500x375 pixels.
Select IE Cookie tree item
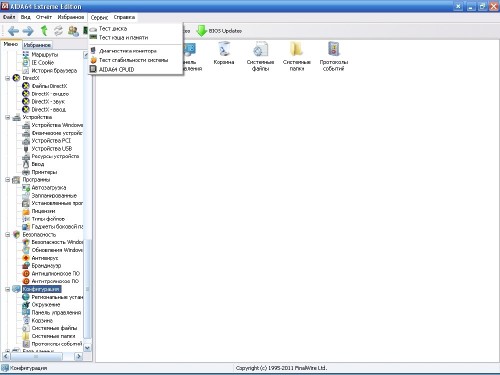point(42,62)
